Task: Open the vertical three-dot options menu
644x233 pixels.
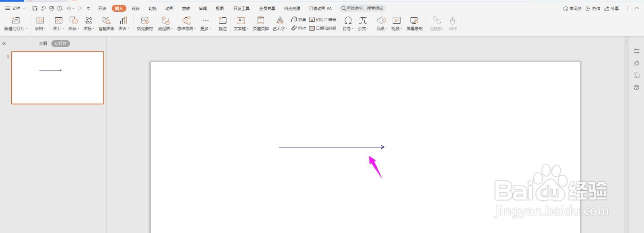Action: [627, 8]
